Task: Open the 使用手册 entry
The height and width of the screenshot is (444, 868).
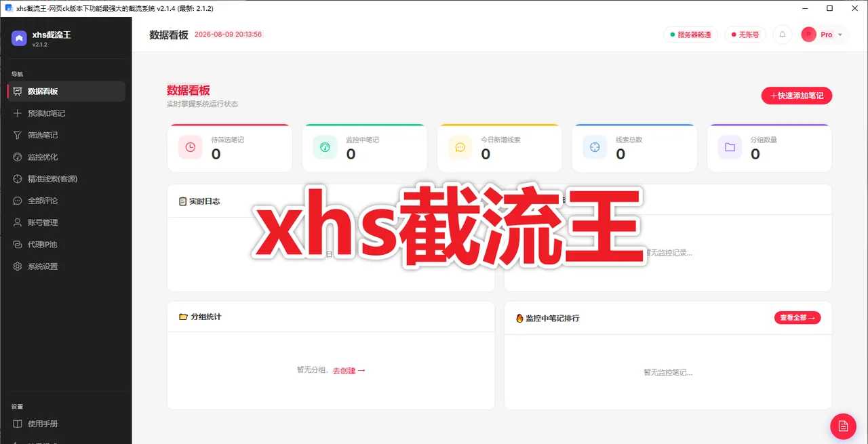Action: (x=66, y=424)
